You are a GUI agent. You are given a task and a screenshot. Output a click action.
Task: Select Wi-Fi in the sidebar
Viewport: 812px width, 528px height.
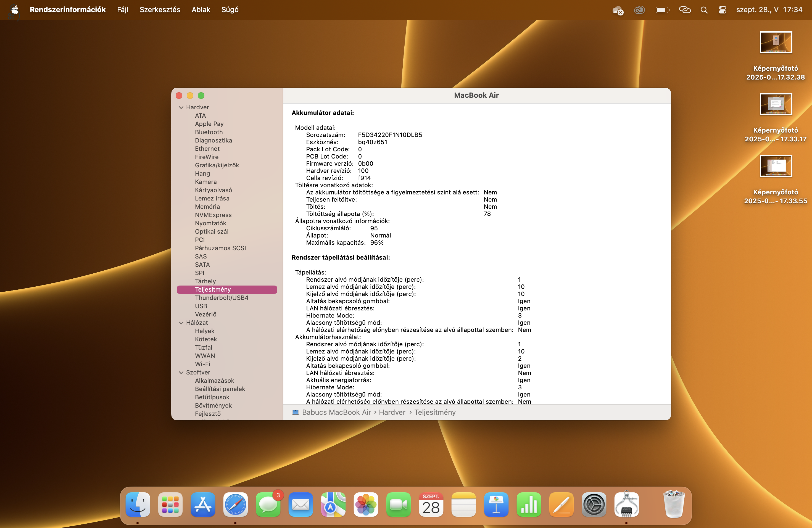202,364
